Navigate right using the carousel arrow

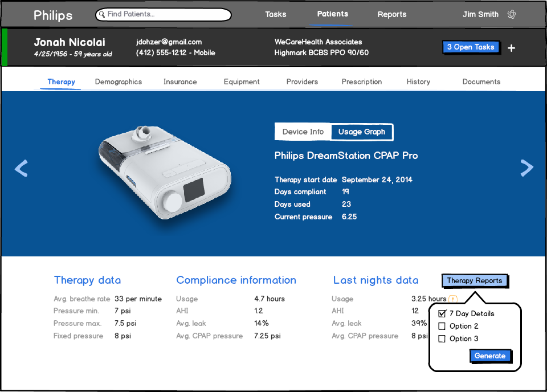click(x=526, y=168)
